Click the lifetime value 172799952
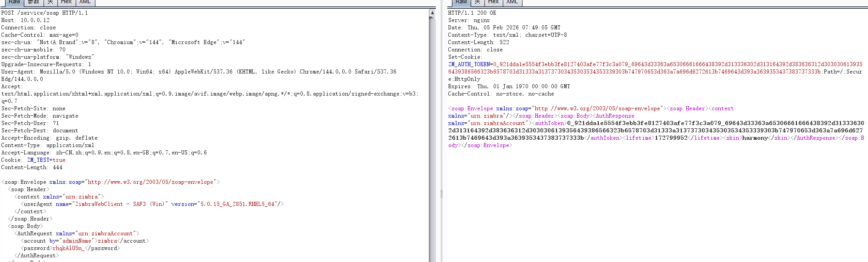868x262 pixels. 671,138
